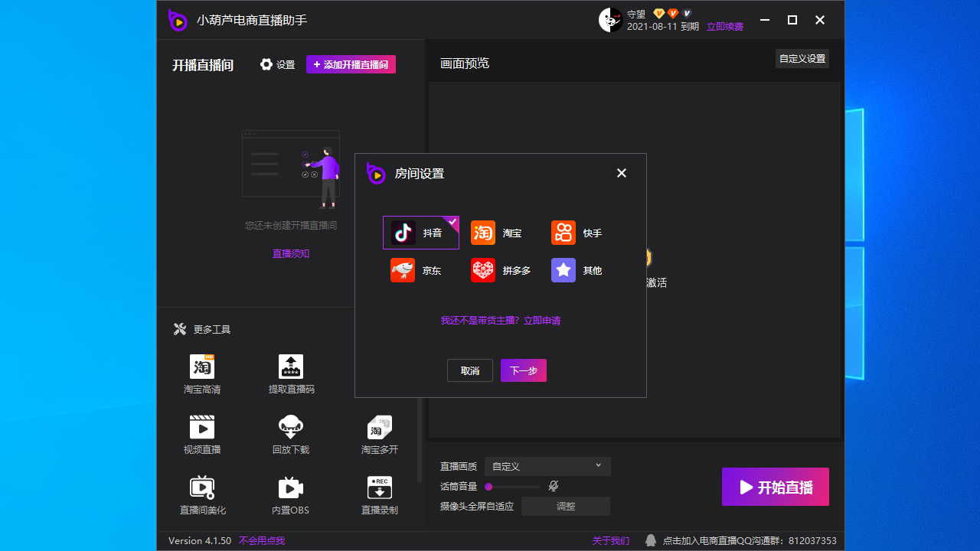Open the 回放下载 downloader

click(290, 434)
